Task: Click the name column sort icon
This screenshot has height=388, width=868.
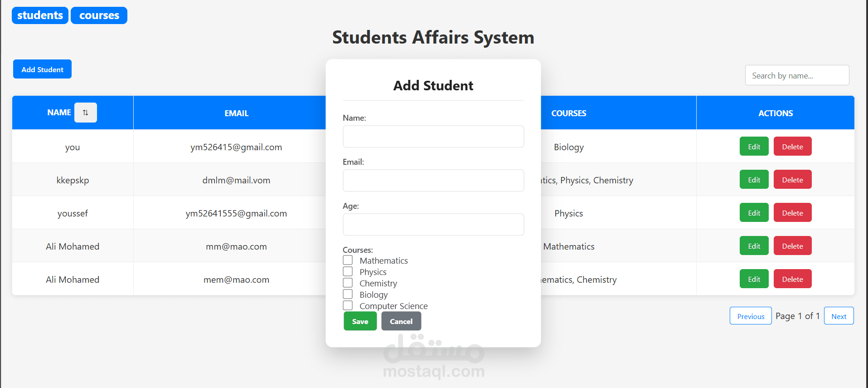Action: point(85,113)
